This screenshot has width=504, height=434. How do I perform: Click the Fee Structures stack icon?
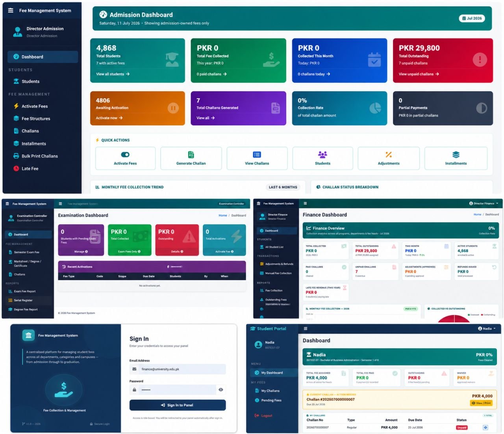tap(16, 118)
